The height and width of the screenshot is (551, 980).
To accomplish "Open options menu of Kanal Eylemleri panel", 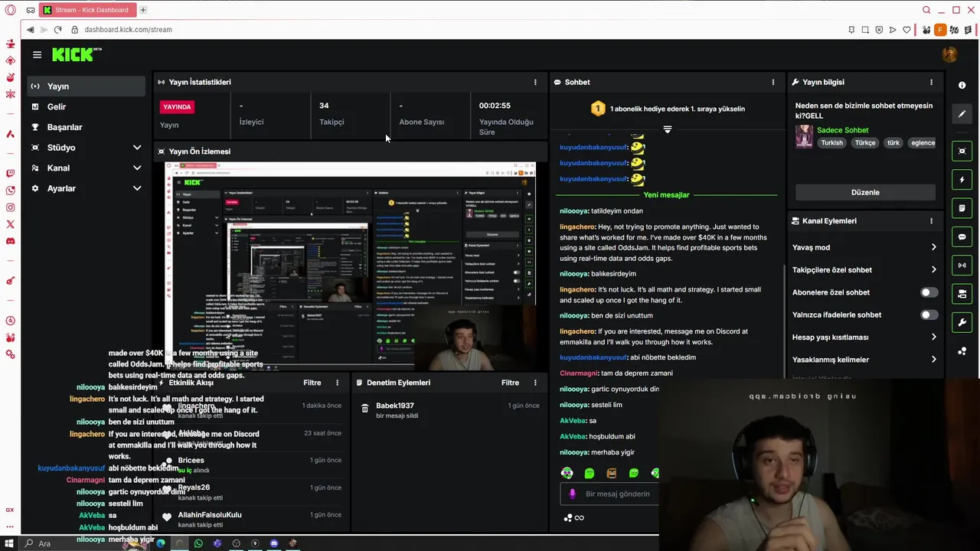I will tap(931, 221).
